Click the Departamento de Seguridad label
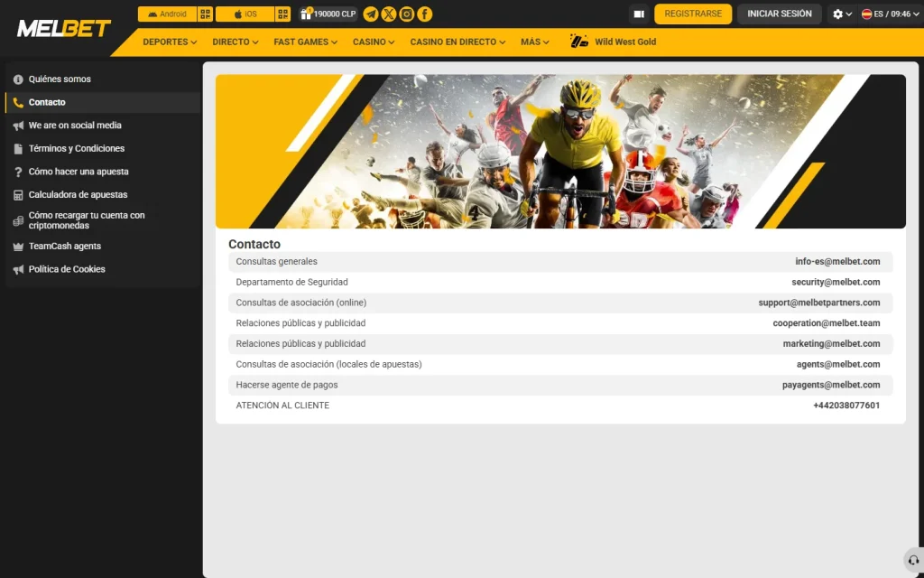924x578 pixels. tap(291, 282)
